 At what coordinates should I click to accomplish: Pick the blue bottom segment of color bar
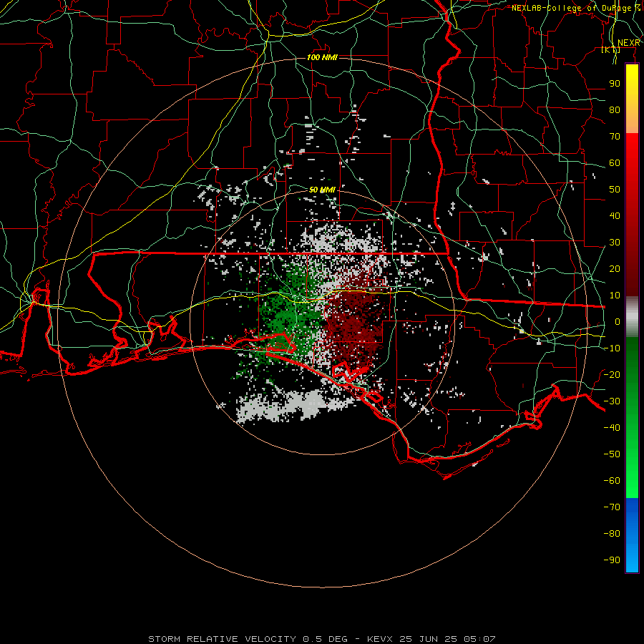632,535
